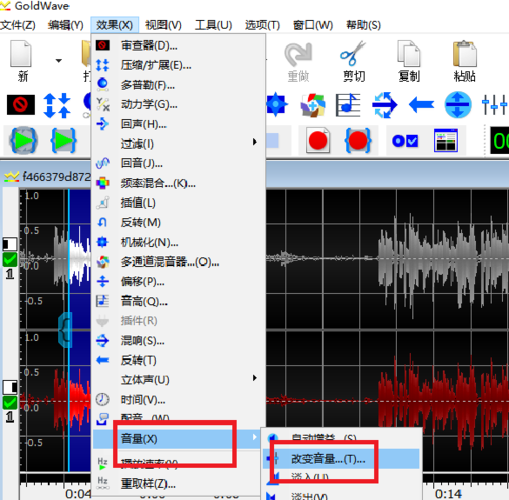509x500 pixels.
Task: Click the red record button
Action: (x=318, y=140)
